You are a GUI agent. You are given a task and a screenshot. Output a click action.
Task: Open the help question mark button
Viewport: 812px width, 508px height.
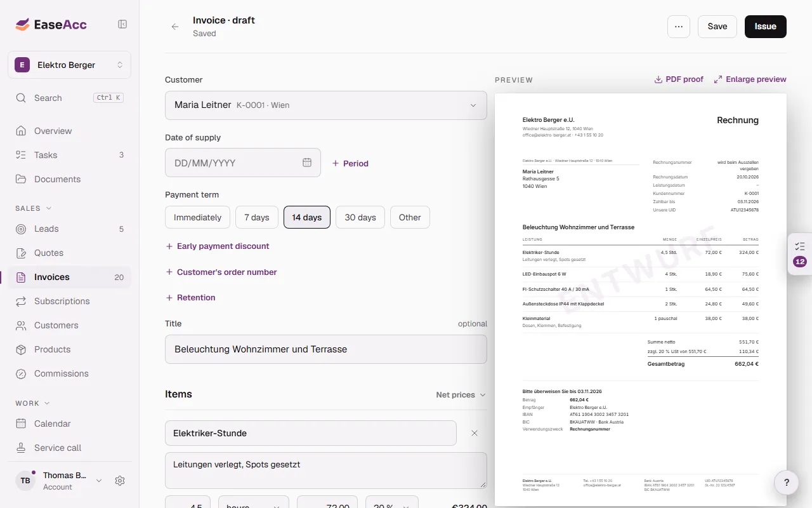[x=787, y=483]
